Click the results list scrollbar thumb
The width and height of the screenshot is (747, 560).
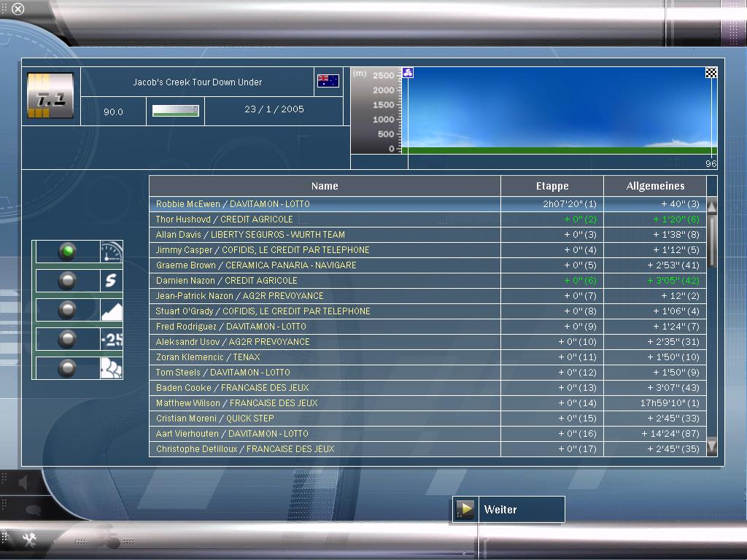[712, 241]
